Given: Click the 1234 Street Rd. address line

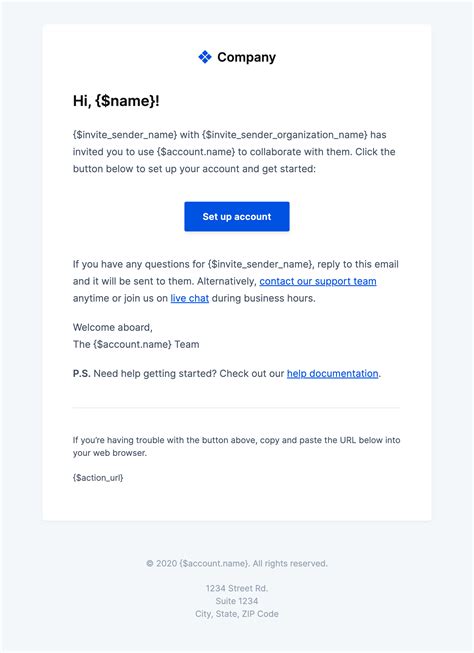Looking at the screenshot, I should 237,588.
